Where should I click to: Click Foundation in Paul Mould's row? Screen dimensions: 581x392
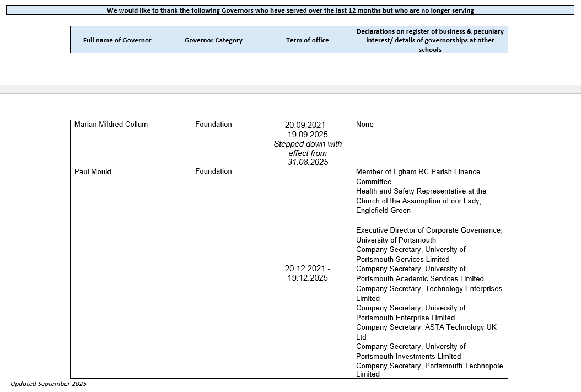[213, 171]
